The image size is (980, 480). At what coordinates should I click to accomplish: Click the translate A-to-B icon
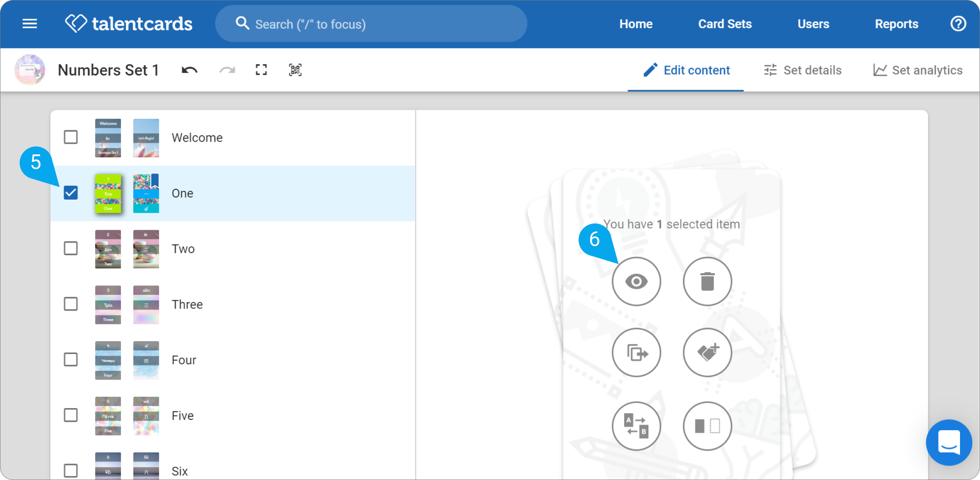[636, 426]
